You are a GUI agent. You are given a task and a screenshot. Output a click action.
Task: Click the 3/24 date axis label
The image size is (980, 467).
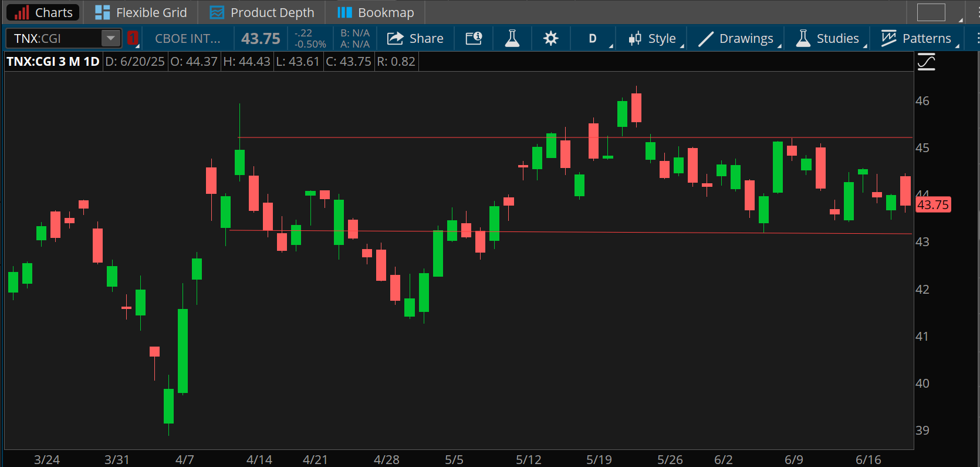tap(47, 459)
